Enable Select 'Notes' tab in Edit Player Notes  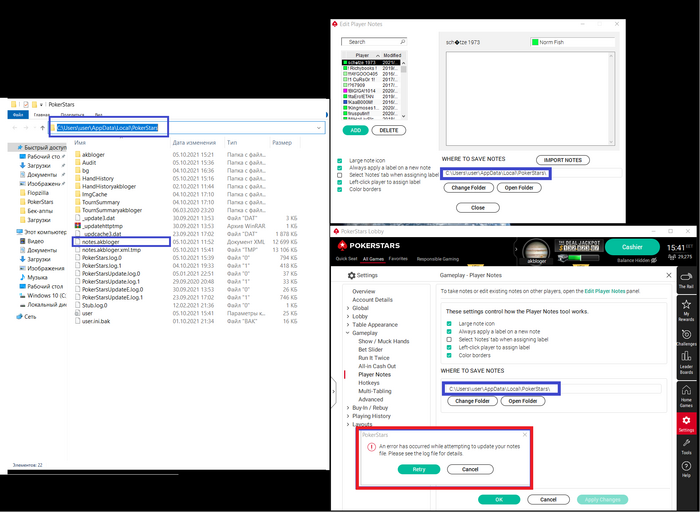click(340, 175)
